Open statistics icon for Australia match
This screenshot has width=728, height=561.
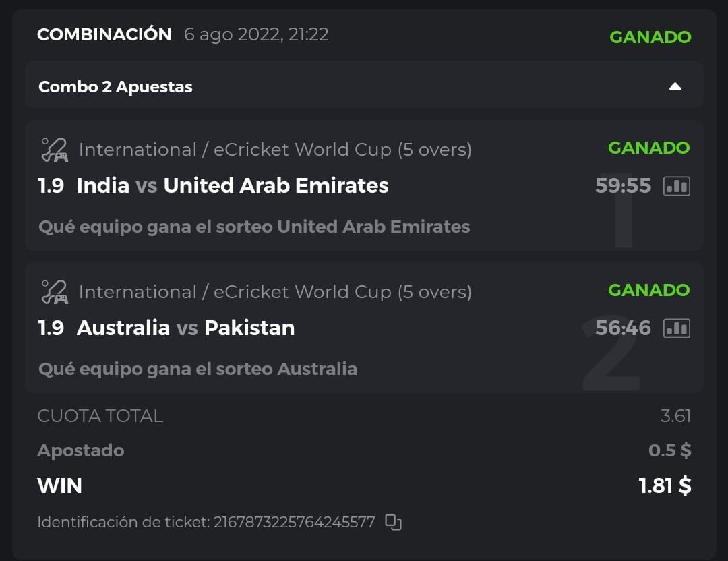677,328
